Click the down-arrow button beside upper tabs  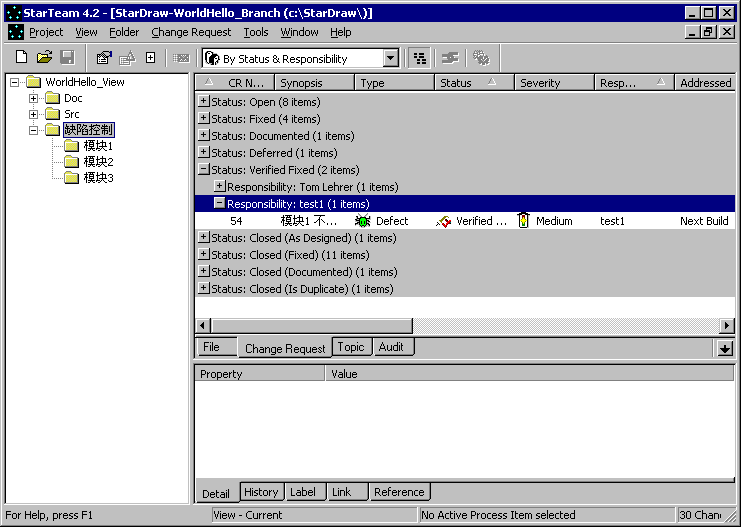[724, 348]
